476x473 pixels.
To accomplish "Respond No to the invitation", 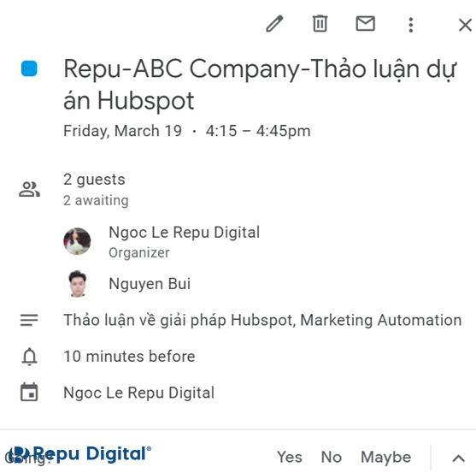I will pyautogui.click(x=332, y=457).
